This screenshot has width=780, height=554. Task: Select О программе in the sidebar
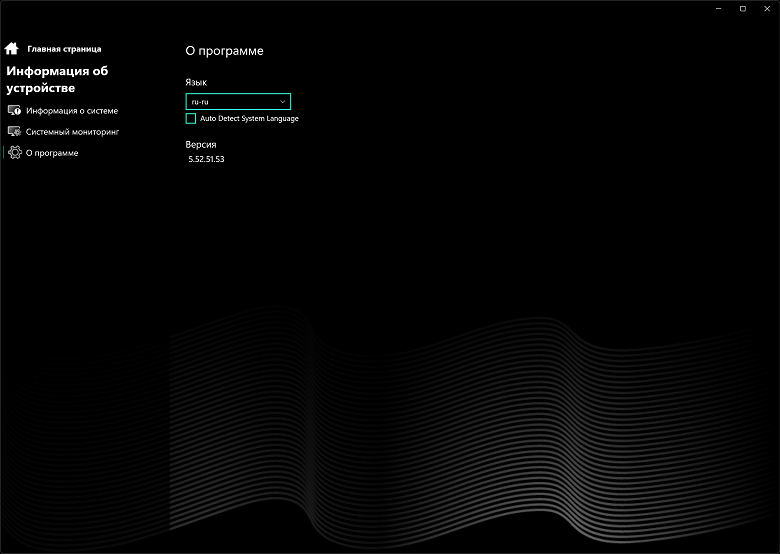click(52, 153)
